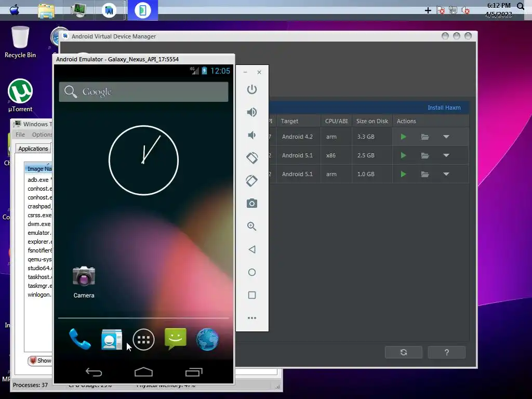Select taskmgr process in Task Manager
Viewport: 532px width, 399px height.
(x=38, y=286)
